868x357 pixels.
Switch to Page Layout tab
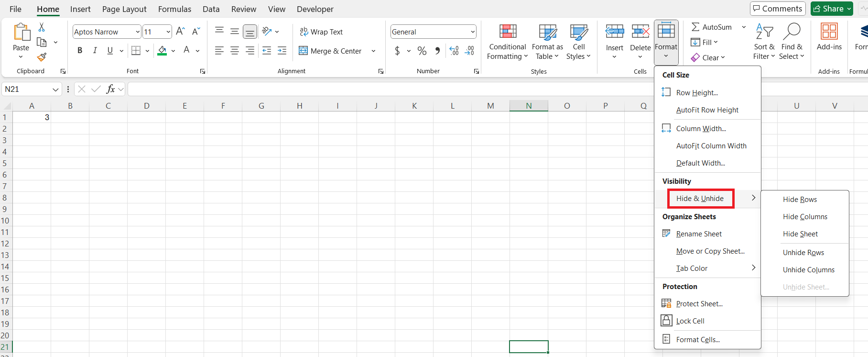click(124, 9)
